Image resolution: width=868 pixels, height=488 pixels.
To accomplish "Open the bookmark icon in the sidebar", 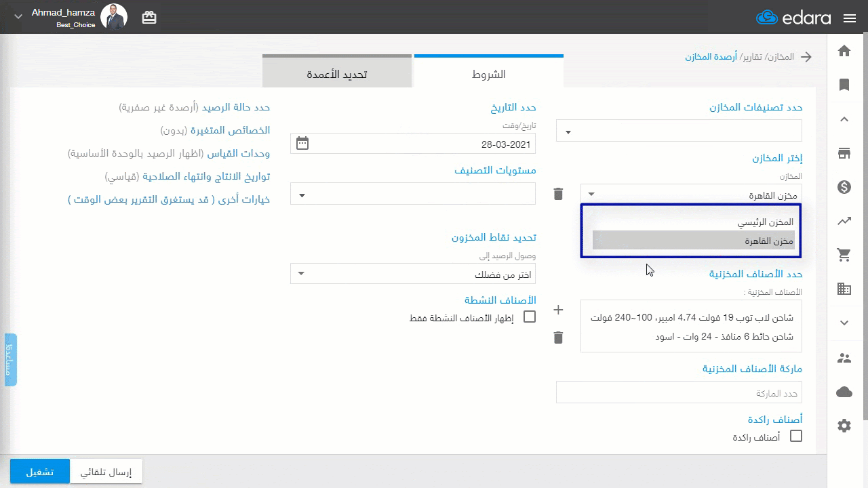I will 844,85.
